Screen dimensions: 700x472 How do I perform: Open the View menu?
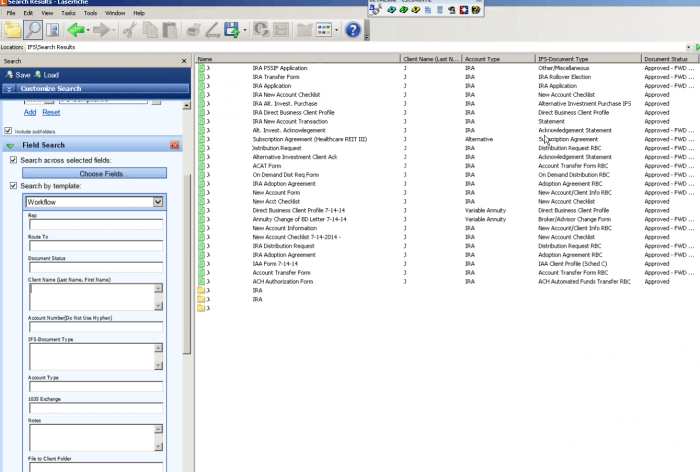pyautogui.click(x=47, y=13)
